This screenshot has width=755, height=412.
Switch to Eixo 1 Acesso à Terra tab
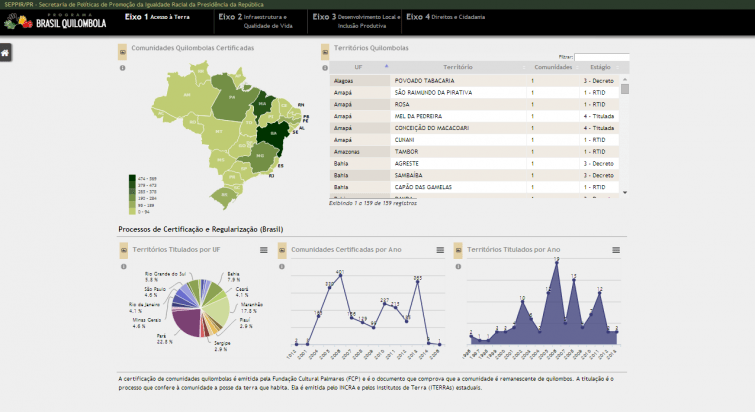click(158, 18)
